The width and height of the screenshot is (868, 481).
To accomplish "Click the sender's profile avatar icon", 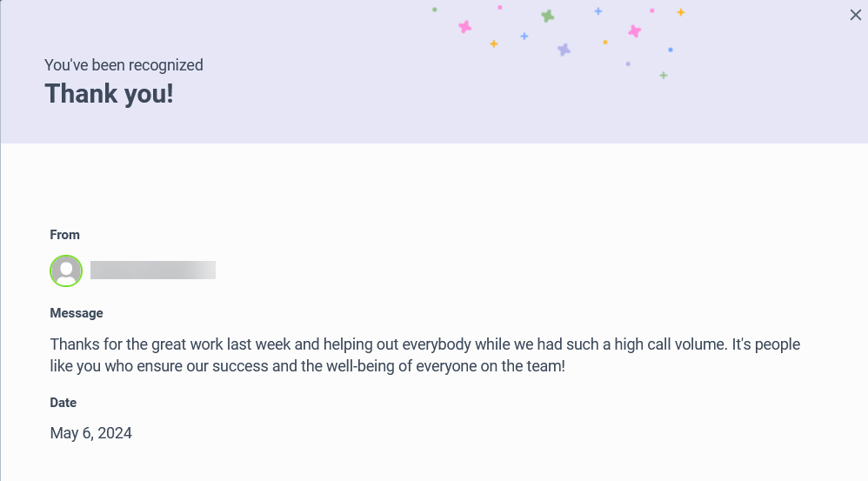I will (66, 271).
